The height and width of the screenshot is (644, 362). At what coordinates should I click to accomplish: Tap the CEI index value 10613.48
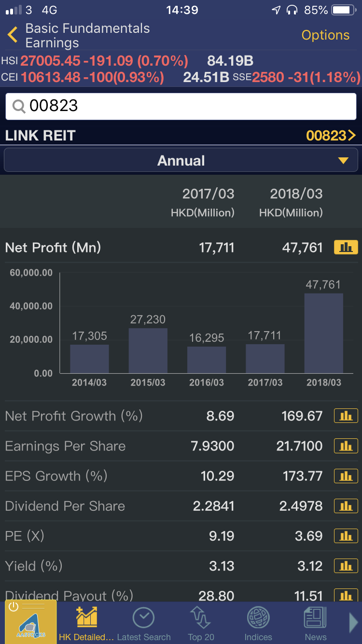50,77
